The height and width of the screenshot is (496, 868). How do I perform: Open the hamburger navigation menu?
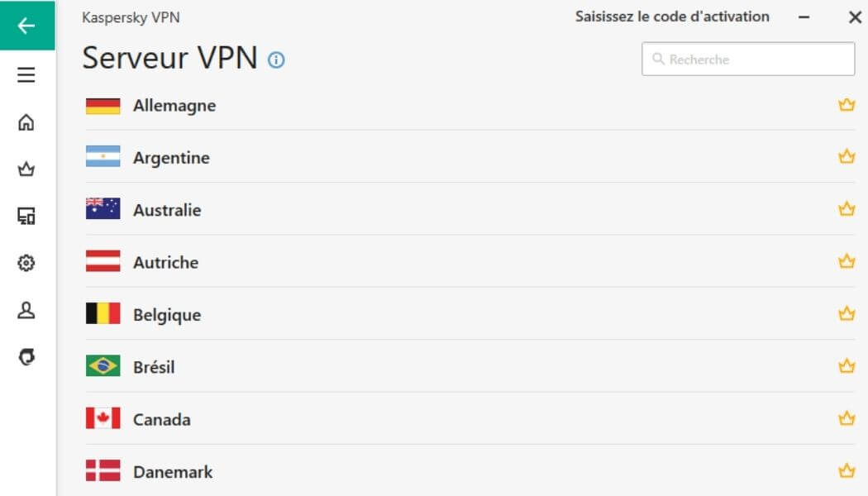point(26,74)
